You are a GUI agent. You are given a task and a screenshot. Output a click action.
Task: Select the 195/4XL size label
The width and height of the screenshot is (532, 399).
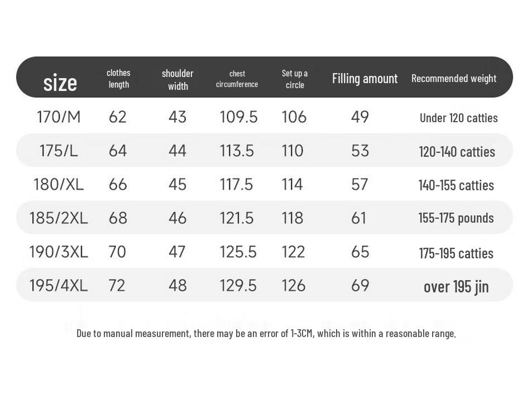pyautogui.click(x=59, y=285)
